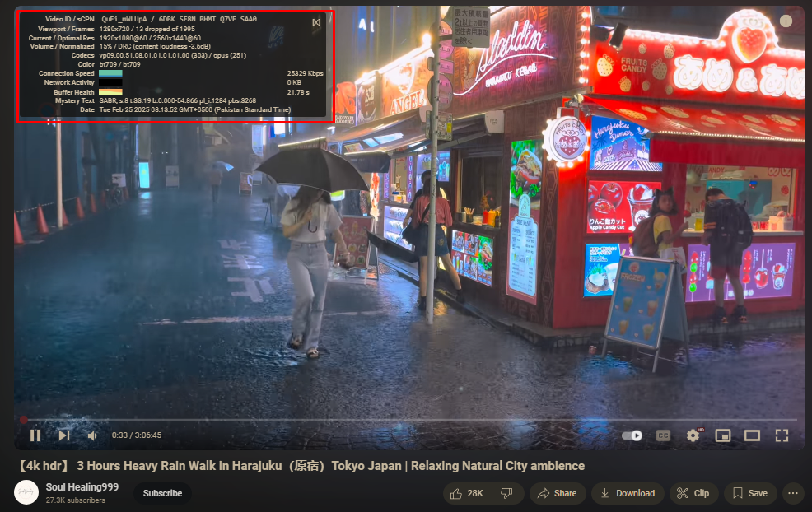Click the Network Activity 0 KB value

click(x=294, y=82)
